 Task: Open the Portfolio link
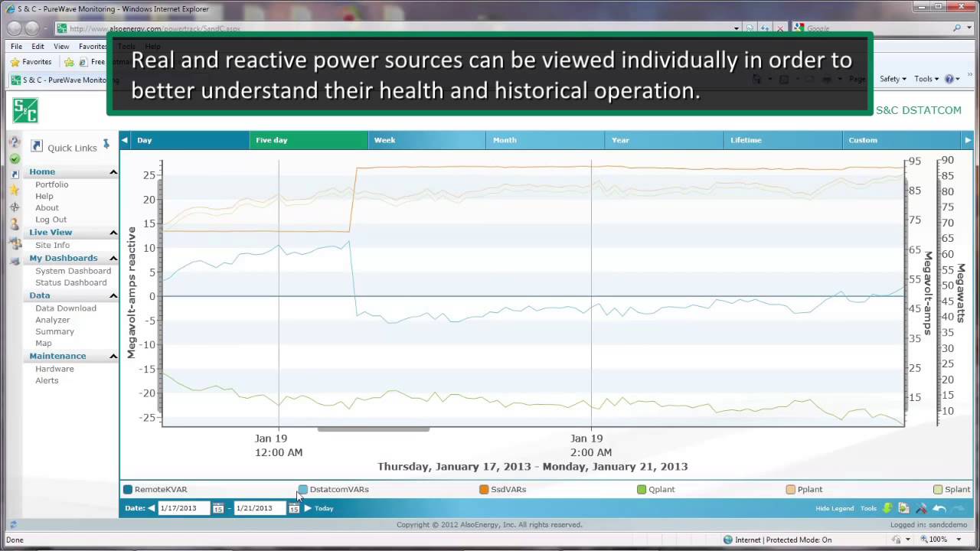[x=52, y=184]
